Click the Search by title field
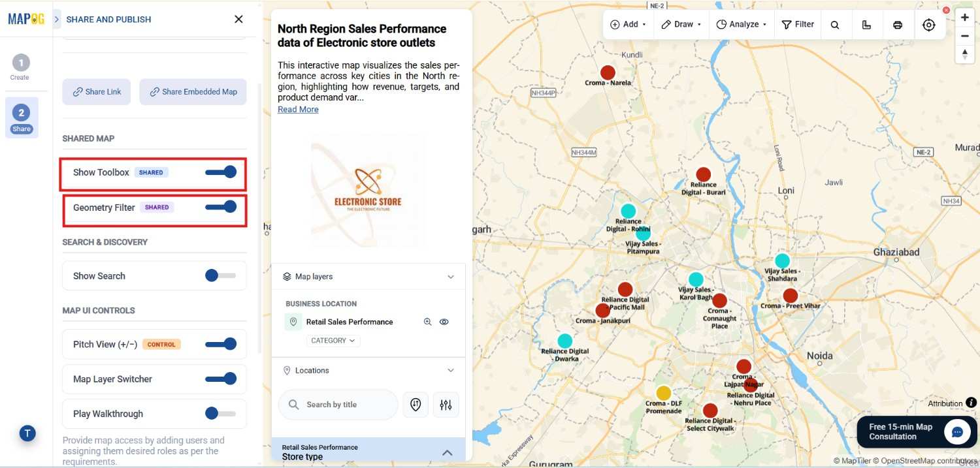This screenshot has height=468, width=980. tap(338, 405)
